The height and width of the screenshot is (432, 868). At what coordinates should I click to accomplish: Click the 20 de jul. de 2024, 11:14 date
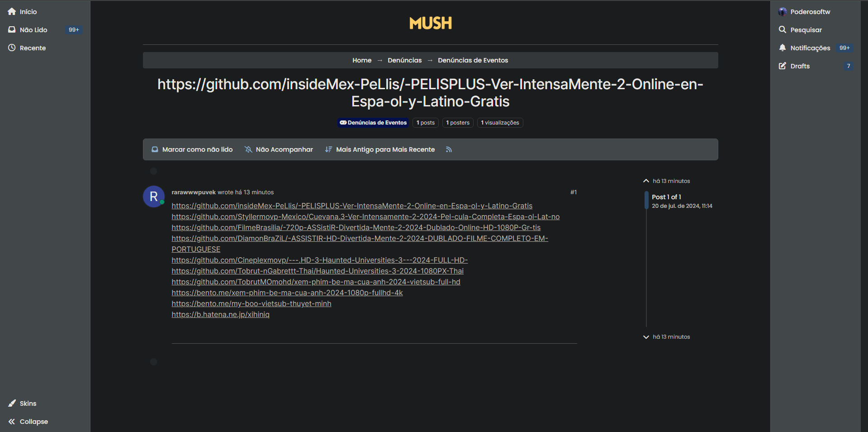[x=682, y=206]
